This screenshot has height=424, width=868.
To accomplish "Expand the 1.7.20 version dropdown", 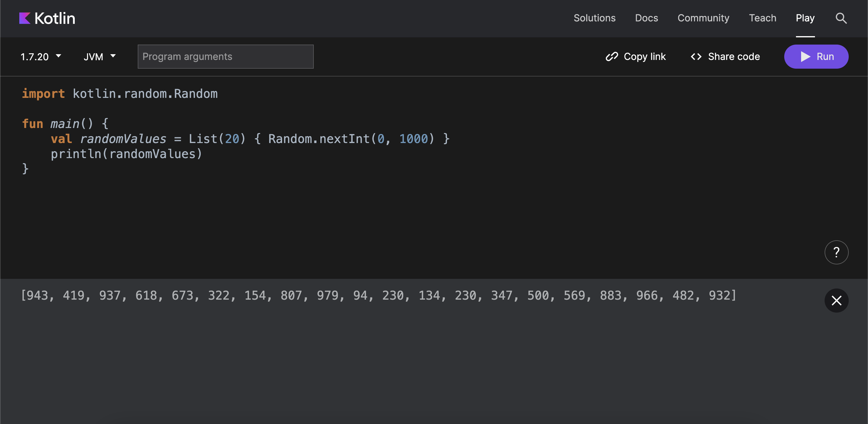I will (40, 57).
